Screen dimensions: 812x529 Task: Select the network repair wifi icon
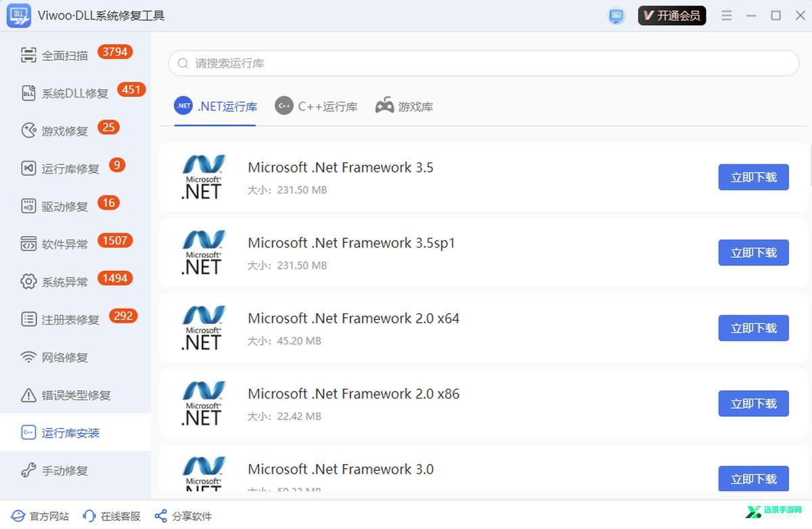pyautogui.click(x=28, y=357)
